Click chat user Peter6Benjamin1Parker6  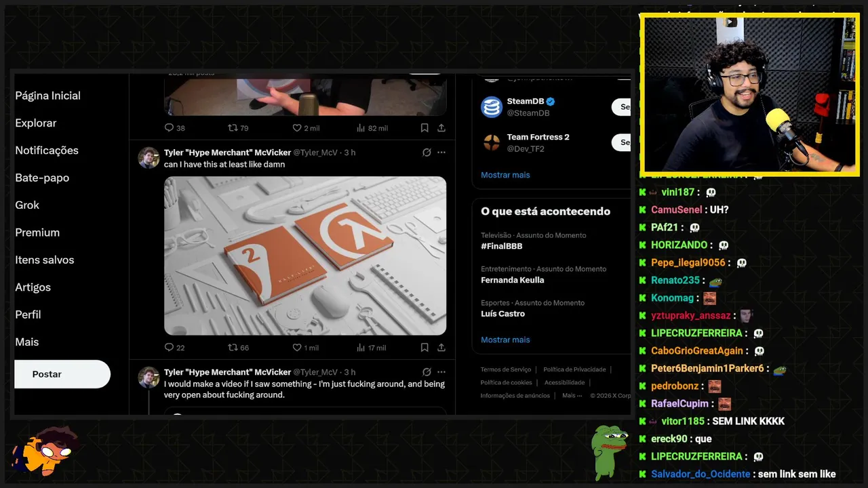[707, 368]
